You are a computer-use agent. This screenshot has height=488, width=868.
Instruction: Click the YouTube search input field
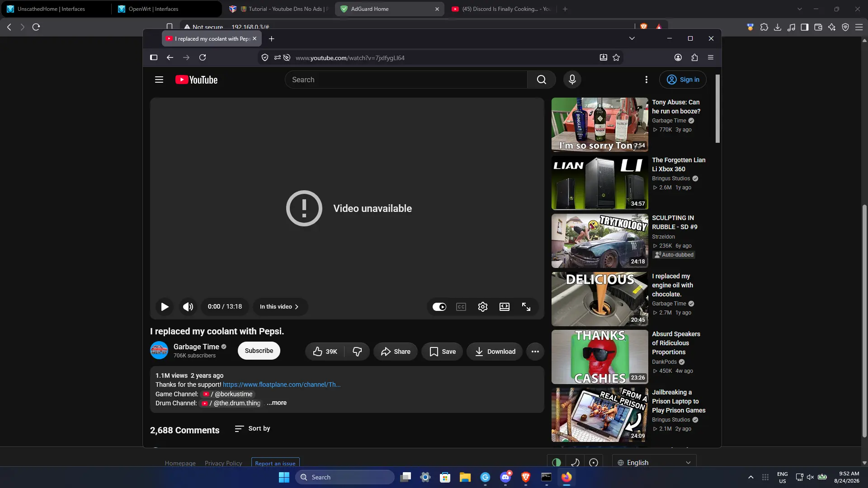[406, 80]
